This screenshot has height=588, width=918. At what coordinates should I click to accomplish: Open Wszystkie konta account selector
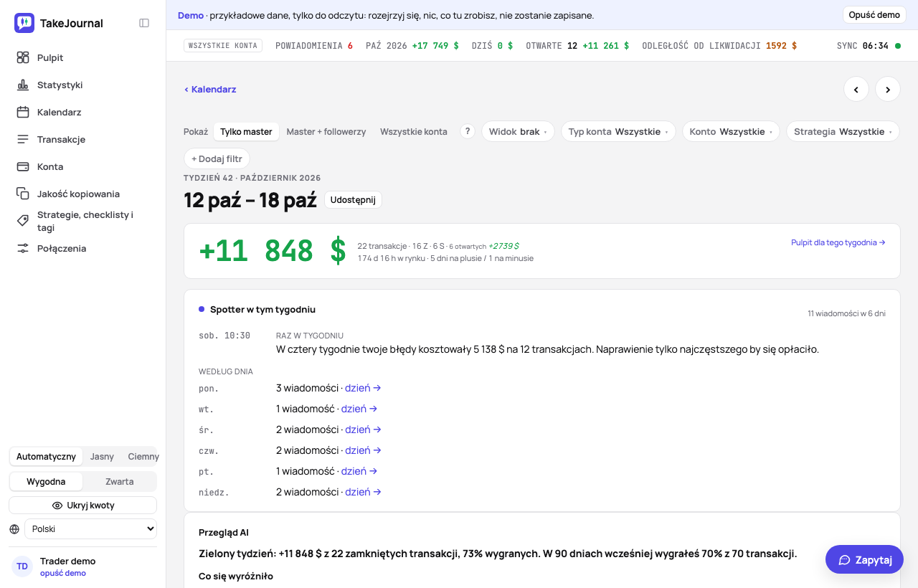223,46
